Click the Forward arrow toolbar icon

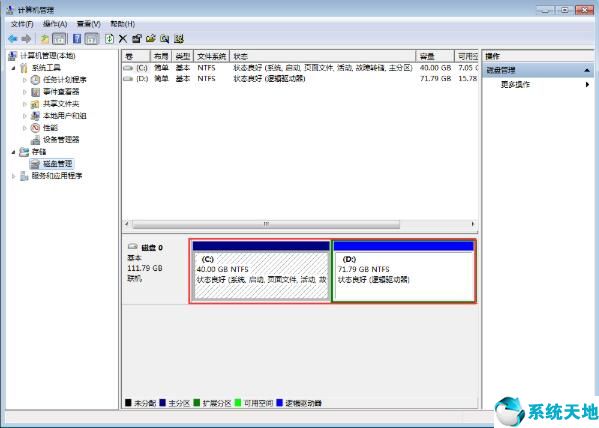[x=26, y=39]
